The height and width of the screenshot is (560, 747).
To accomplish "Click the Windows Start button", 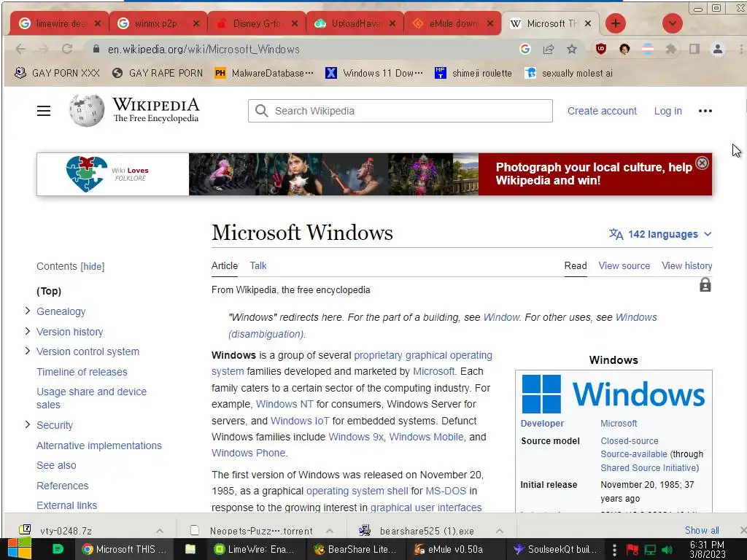I will tap(19, 549).
